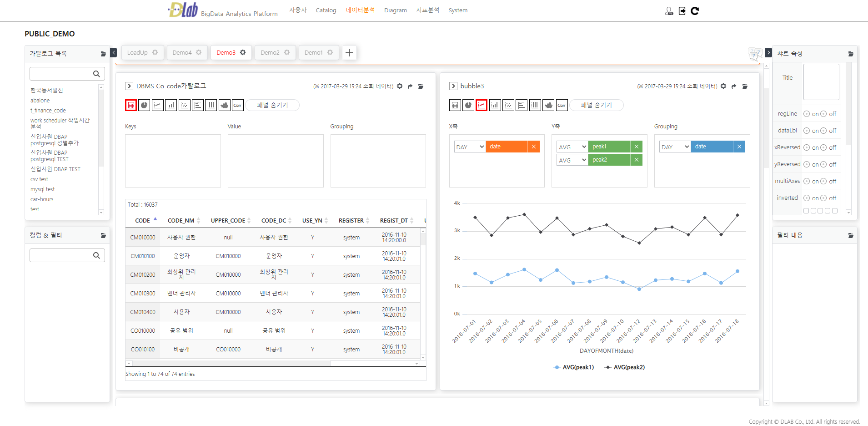The height and width of the screenshot is (426, 868).
Task: Click the catalog list search field
Action: coord(67,74)
